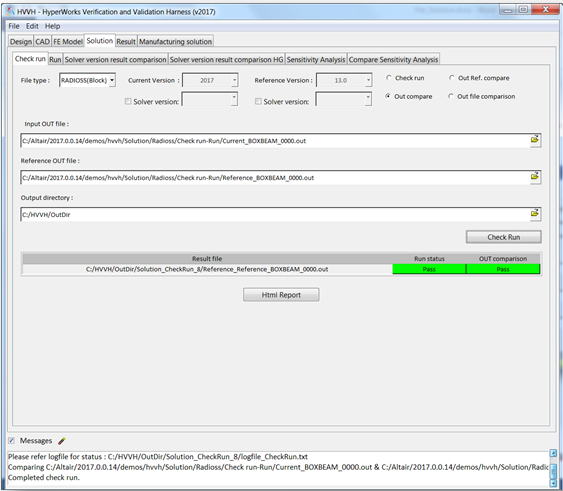
Task: Click the Html Report button
Action: click(281, 295)
